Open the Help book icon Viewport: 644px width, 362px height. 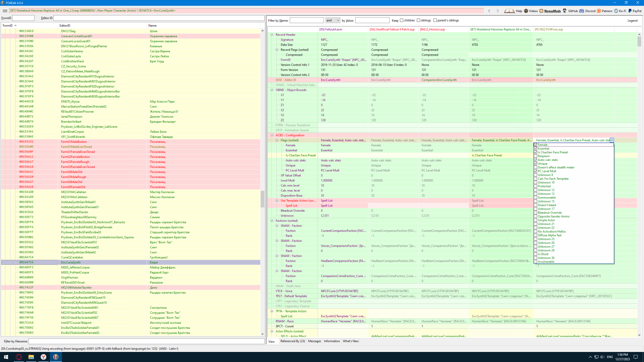[x=509, y=11]
